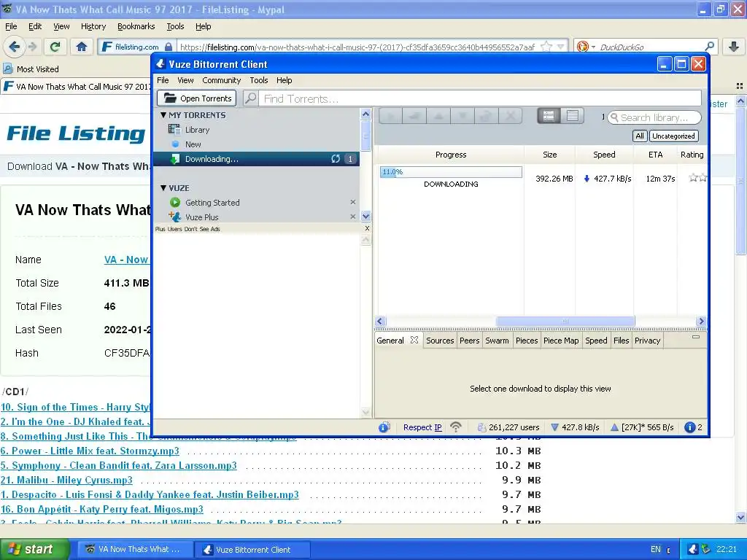Close the General tab with its X icon
The width and height of the screenshot is (747, 560).
pyautogui.click(x=414, y=340)
